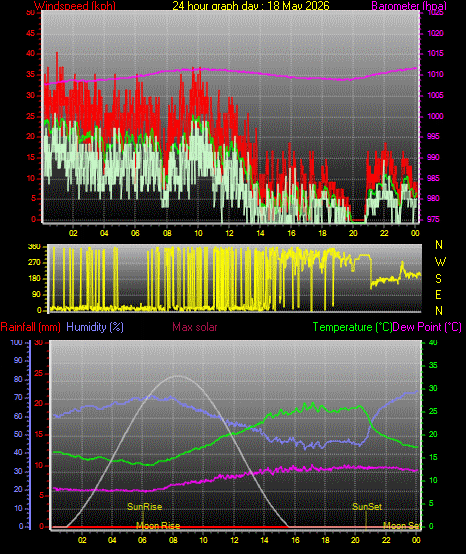
Task: Click the Moon Set marker label
Action: pyautogui.click(x=402, y=526)
